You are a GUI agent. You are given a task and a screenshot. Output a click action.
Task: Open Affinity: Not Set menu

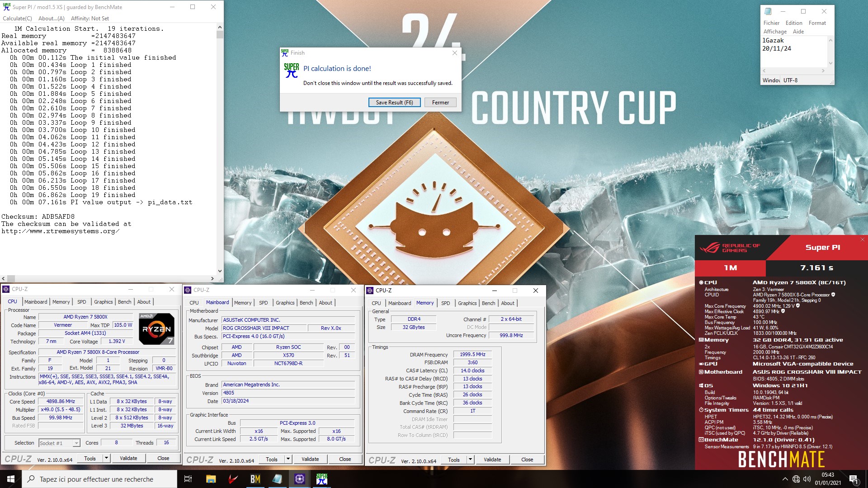(90, 19)
